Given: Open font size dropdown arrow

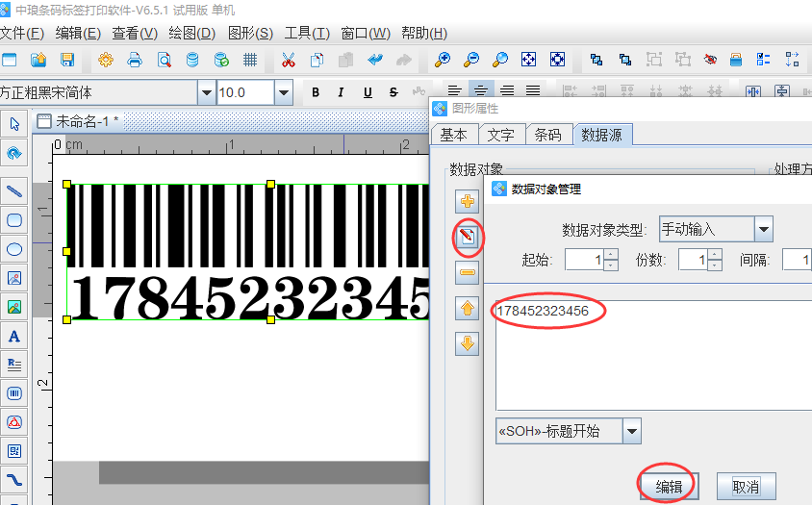Looking at the screenshot, I should tap(283, 92).
